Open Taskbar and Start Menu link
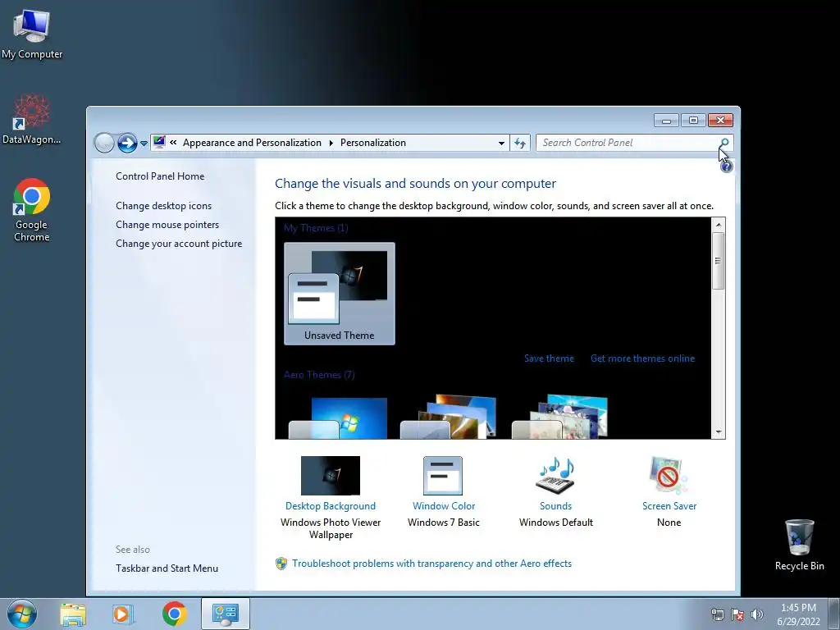 (167, 568)
